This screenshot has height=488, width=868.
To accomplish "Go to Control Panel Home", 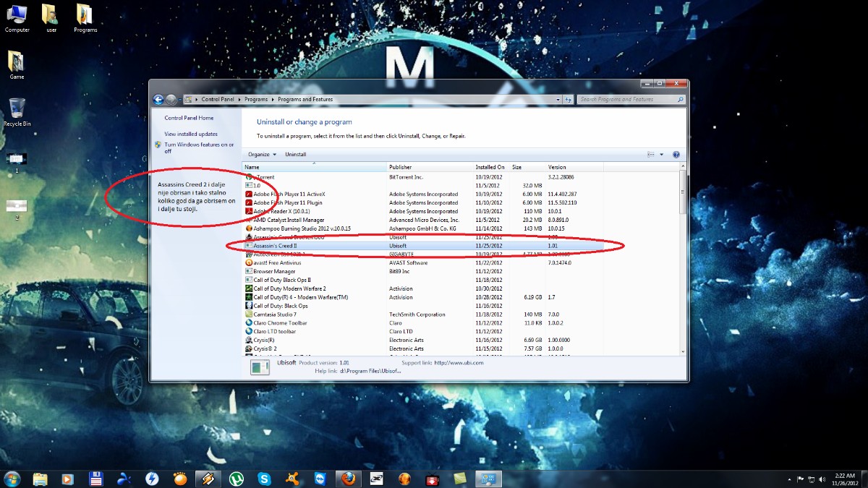I will tap(189, 118).
